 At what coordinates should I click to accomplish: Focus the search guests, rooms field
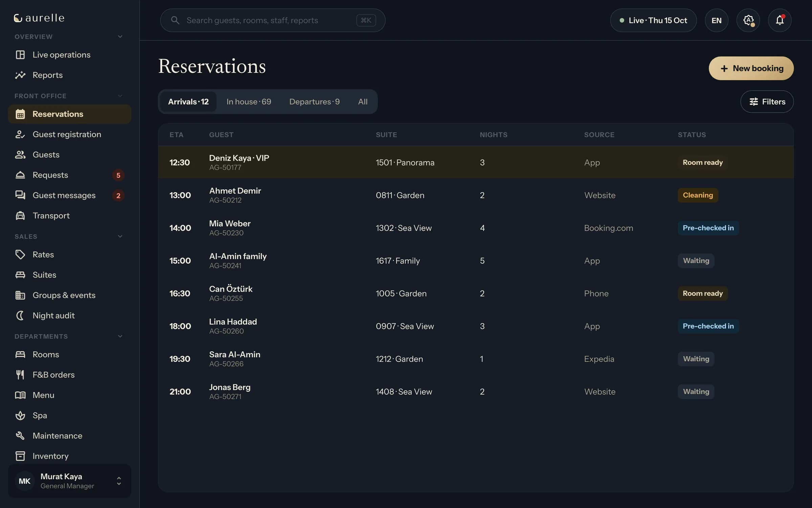[x=273, y=20]
